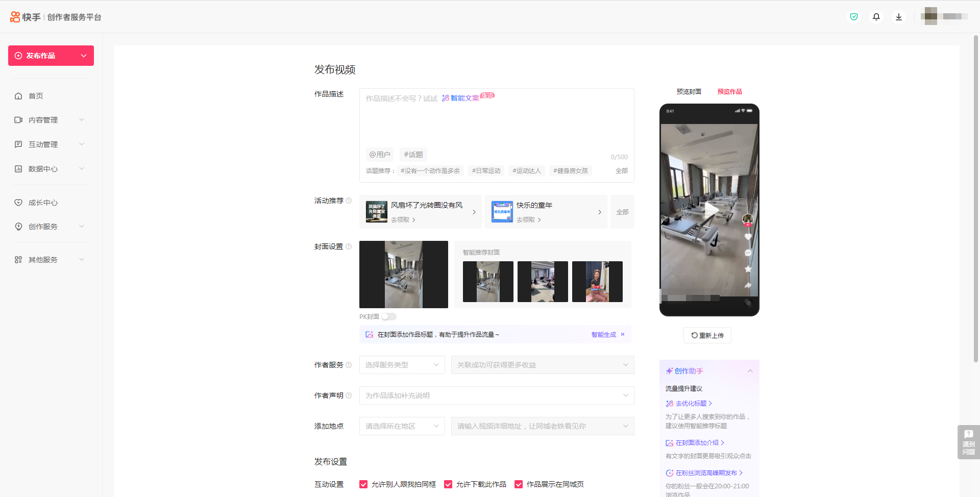Click the help icon beside 活动推荐
Image resolution: width=980 pixels, height=497 pixels.
point(349,201)
